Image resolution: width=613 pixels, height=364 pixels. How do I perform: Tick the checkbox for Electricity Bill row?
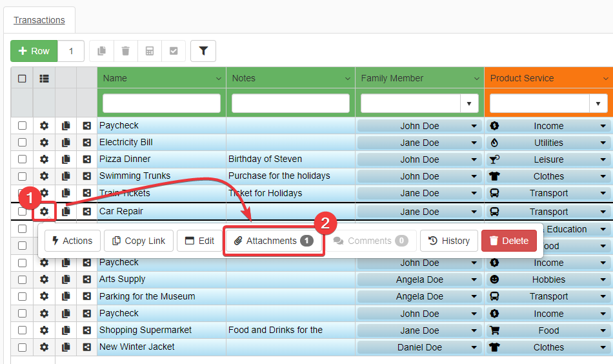point(23,143)
